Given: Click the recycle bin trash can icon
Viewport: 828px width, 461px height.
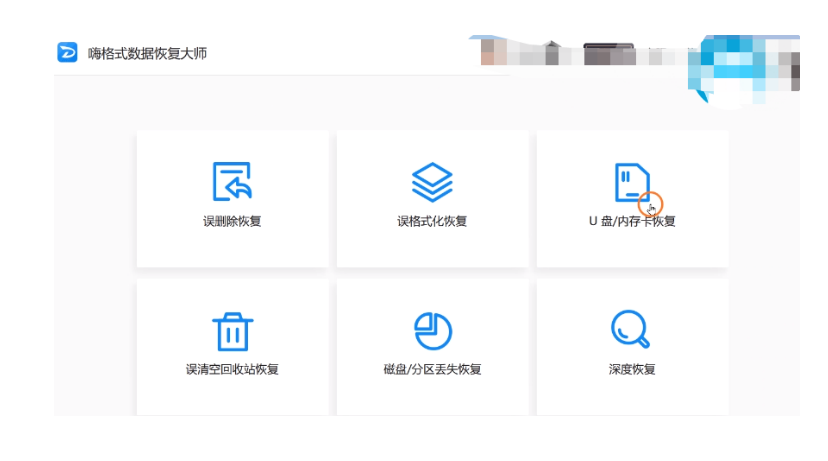Looking at the screenshot, I should click(232, 332).
